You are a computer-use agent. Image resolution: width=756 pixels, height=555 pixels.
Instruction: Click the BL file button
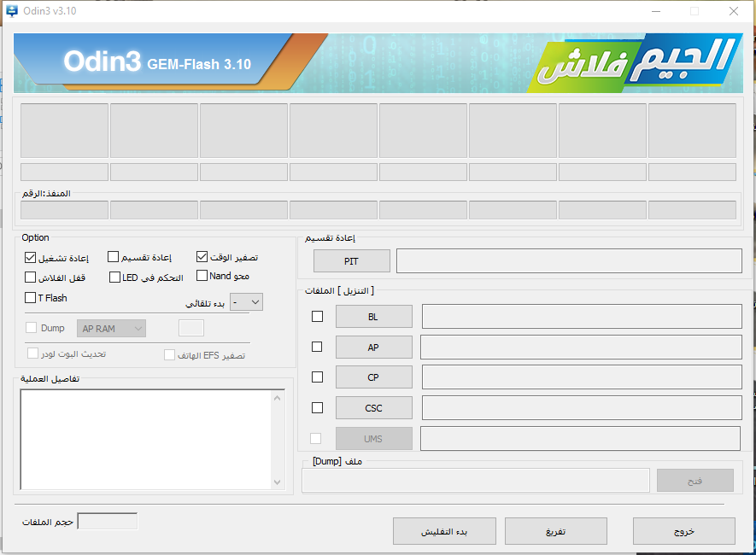373,317
